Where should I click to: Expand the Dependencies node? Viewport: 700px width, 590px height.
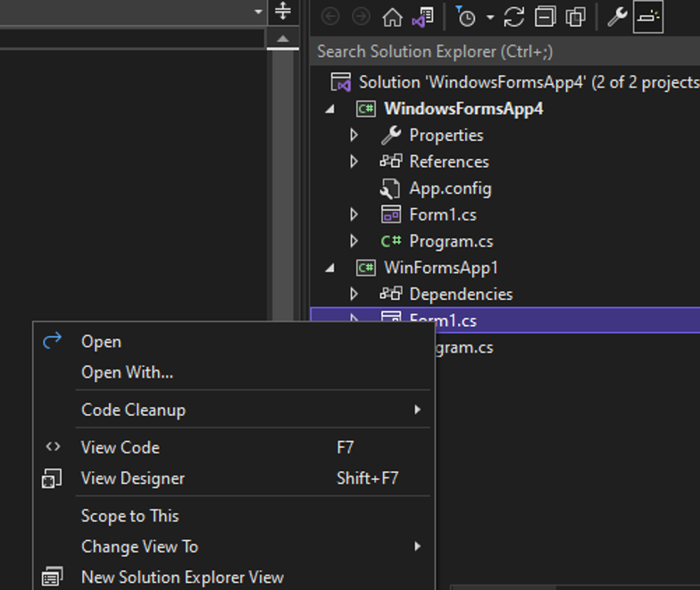[x=354, y=294]
